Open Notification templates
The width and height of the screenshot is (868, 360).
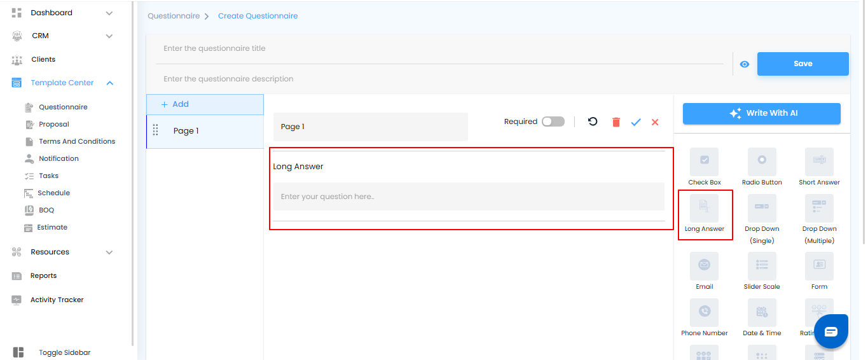point(59,159)
